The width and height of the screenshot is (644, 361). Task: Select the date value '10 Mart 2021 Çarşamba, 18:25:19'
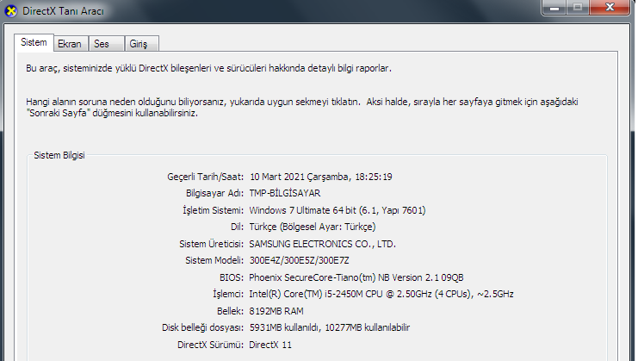(321, 177)
